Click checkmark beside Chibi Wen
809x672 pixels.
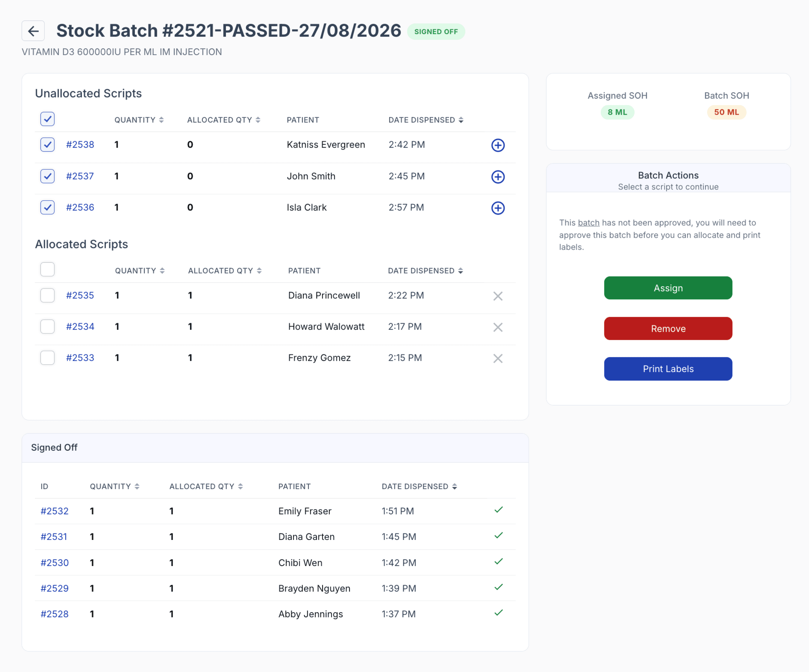point(499,561)
